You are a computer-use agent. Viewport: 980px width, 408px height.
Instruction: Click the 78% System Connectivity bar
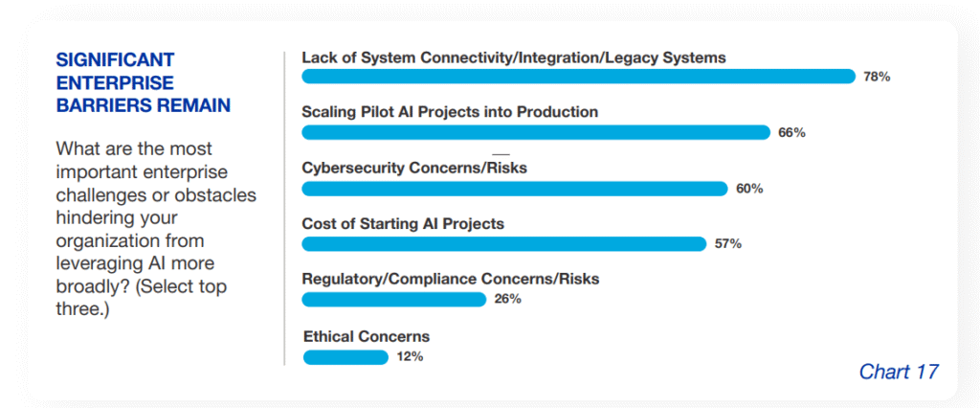point(578,77)
